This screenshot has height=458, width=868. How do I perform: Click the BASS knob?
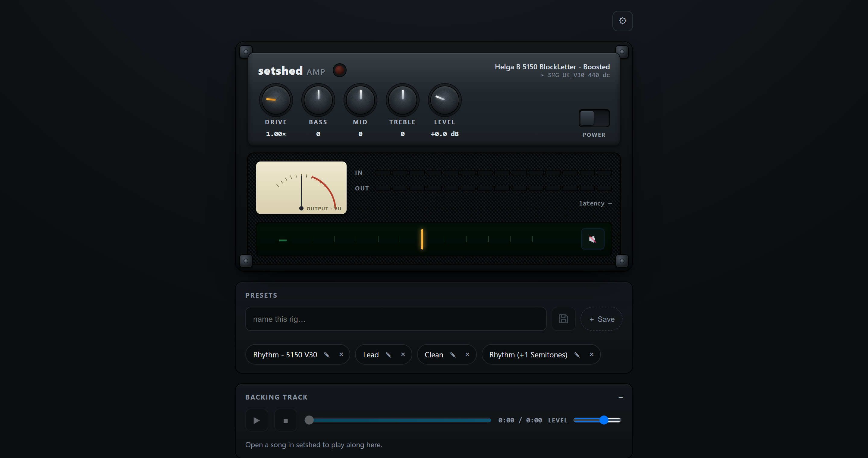pyautogui.click(x=318, y=100)
